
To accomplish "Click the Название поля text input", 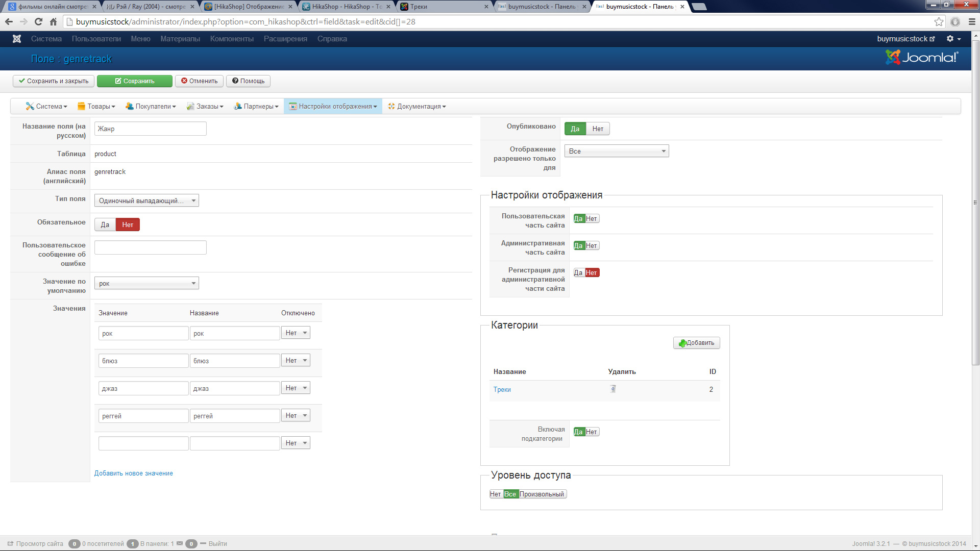I will tap(150, 129).
